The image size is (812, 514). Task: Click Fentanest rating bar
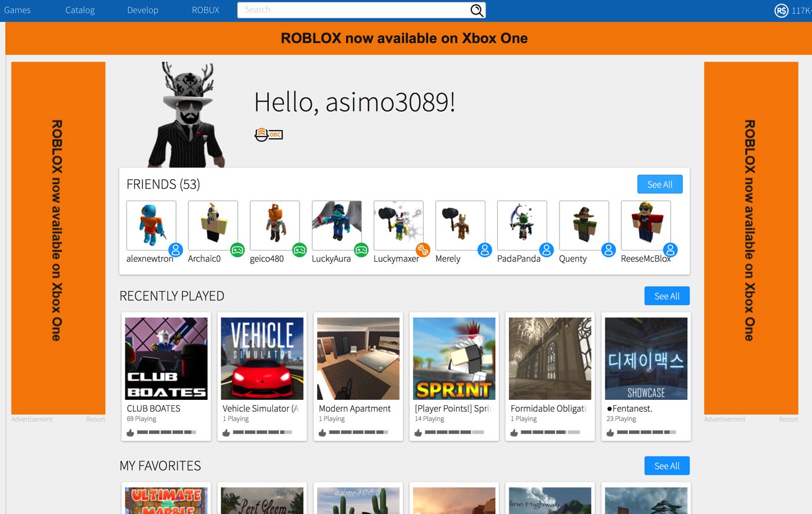[x=647, y=432]
